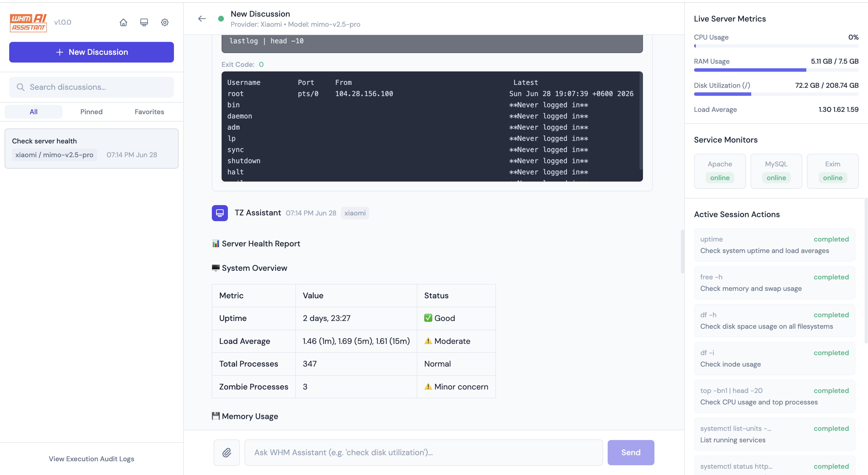Switch to the Pinned tab
Viewport: 868px width, 475px height.
pos(91,112)
